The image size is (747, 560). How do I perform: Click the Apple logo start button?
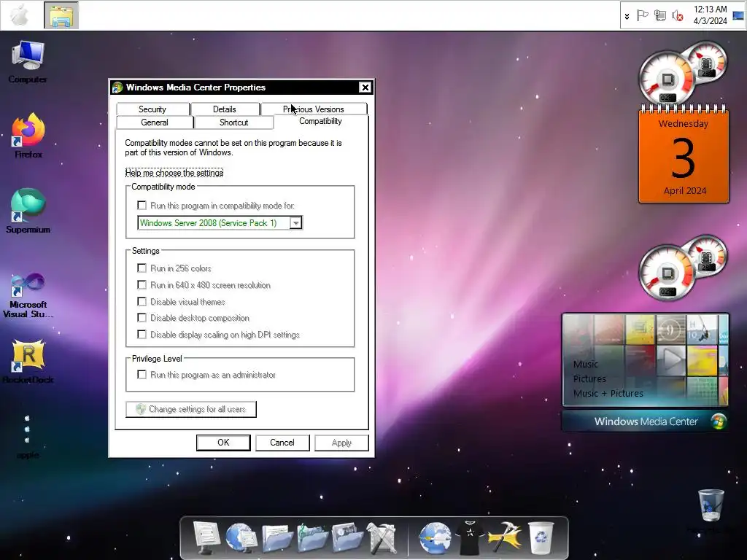pos(20,15)
